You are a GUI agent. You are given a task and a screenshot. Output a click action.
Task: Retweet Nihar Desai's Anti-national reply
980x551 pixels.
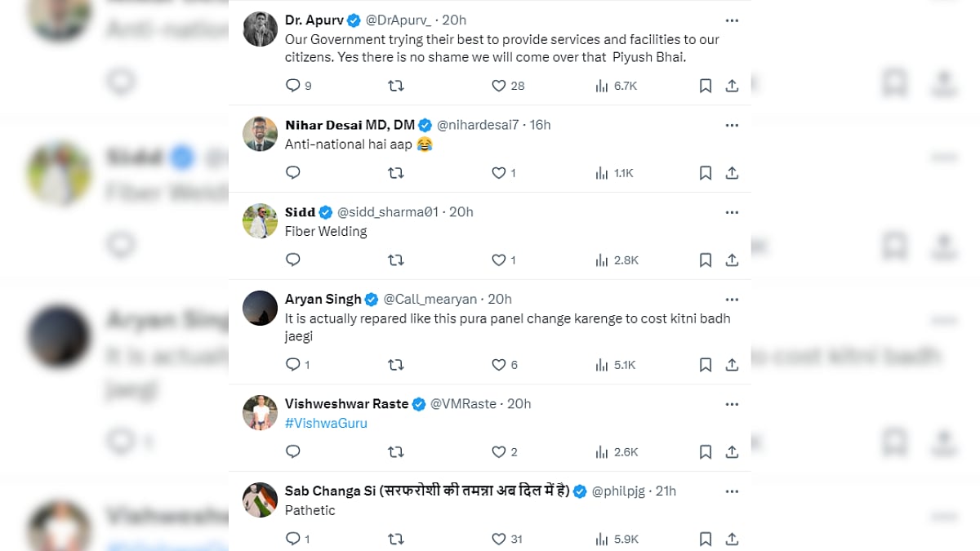click(x=395, y=173)
